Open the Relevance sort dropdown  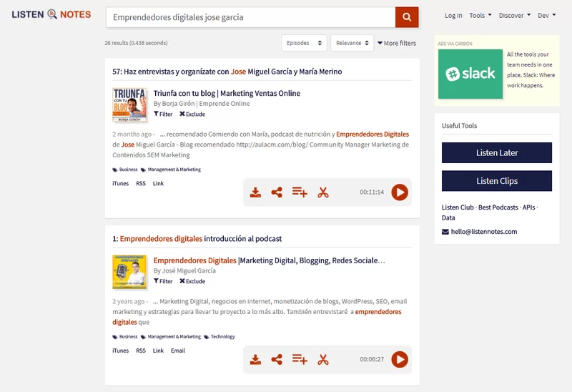coord(352,43)
